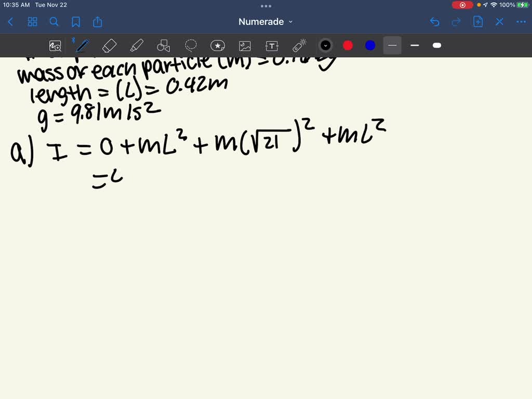Viewport: 532px width, 399px height.
Task: Pick the highlighter tool
Action: coord(137,45)
